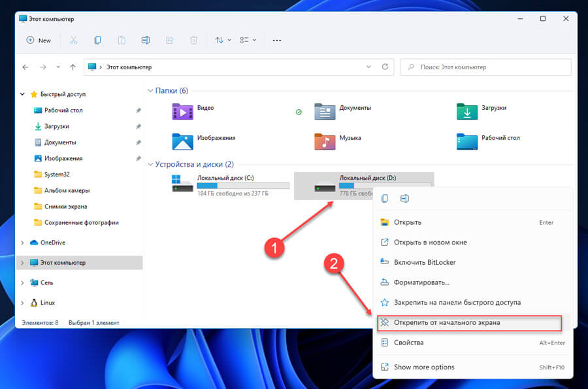Click the Refresh icon
The height and width of the screenshot is (389, 588).
(385, 67)
